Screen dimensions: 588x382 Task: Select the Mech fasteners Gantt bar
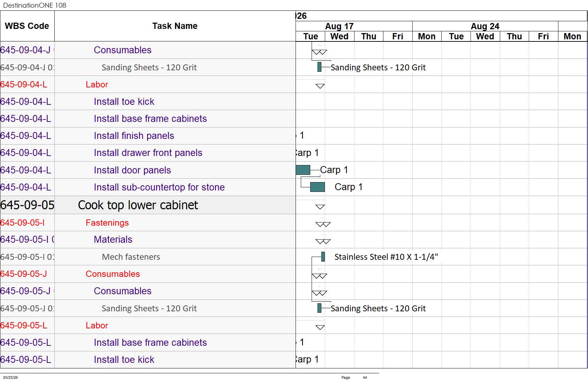click(x=323, y=257)
